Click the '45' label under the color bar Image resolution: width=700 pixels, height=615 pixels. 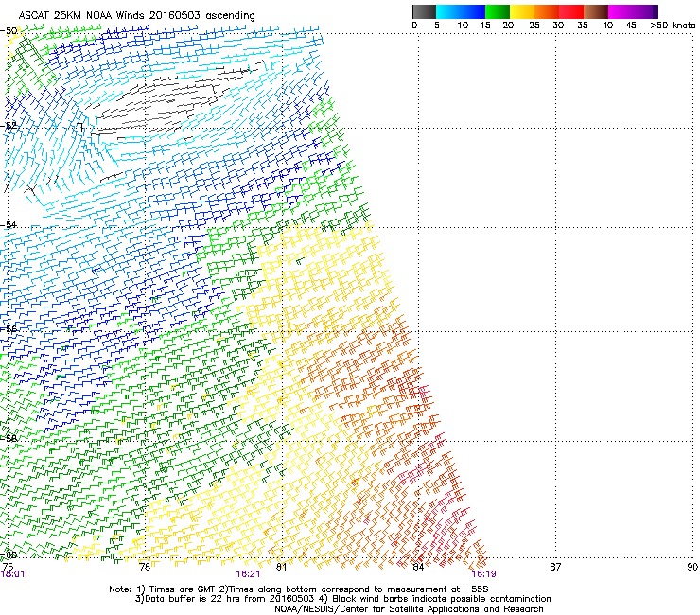pos(631,26)
